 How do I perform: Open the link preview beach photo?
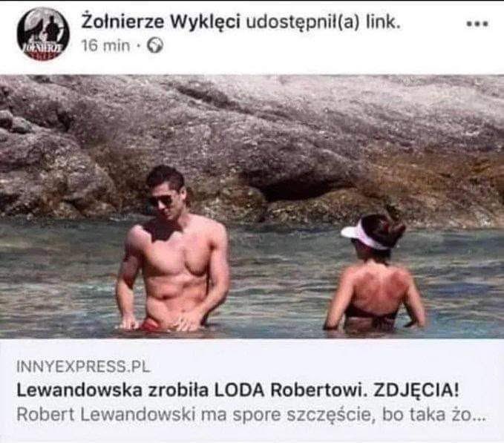(252, 206)
